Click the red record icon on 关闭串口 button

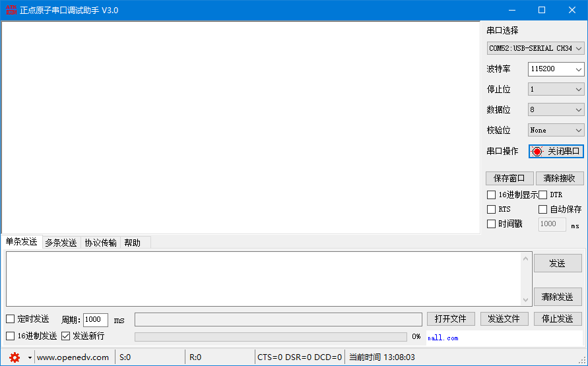click(537, 152)
